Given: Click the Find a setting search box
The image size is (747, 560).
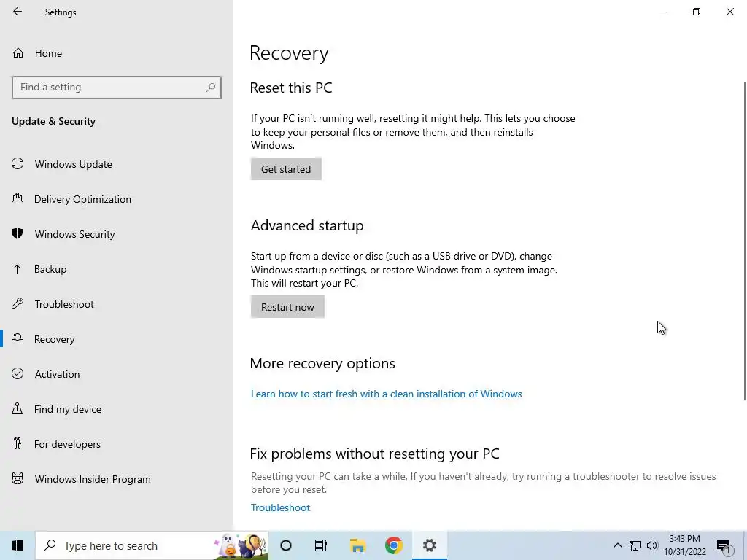Looking at the screenshot, I should pos(117,87).
